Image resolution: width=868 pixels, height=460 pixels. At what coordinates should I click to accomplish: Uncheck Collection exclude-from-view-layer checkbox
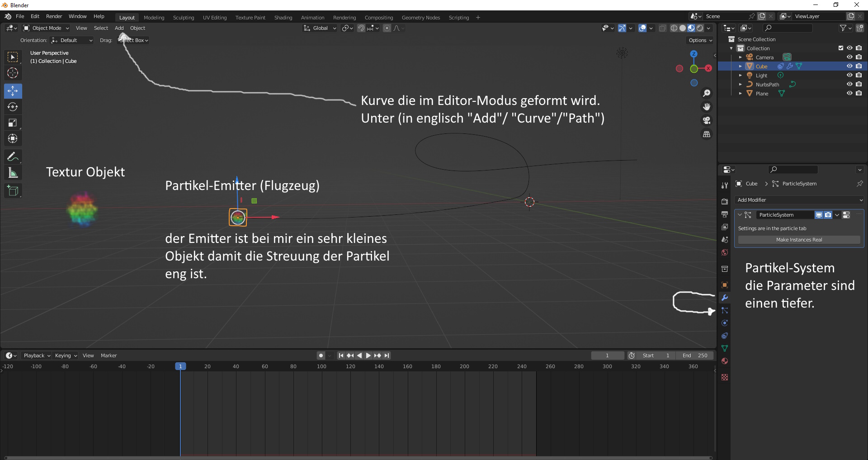pos(840,48)
